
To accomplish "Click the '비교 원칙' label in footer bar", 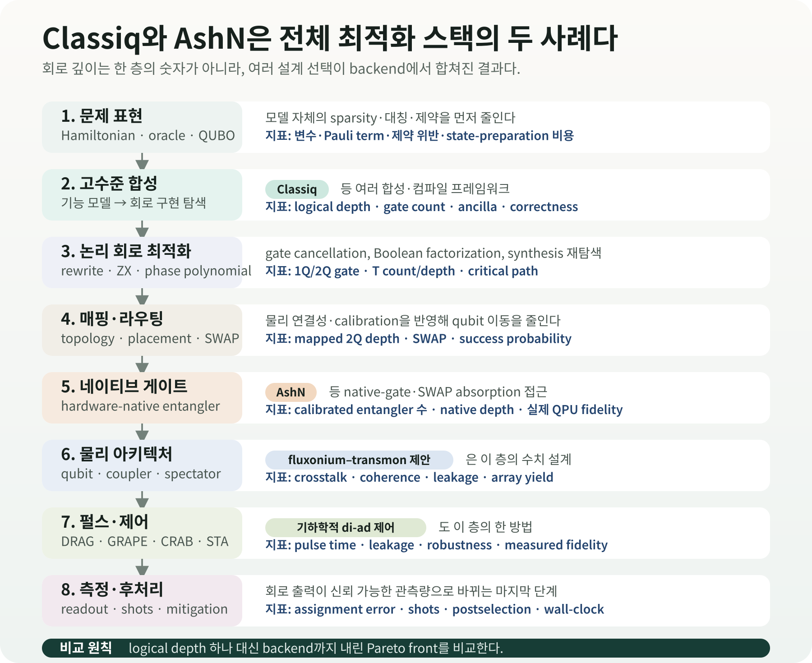I will click(x=86, y=648).
